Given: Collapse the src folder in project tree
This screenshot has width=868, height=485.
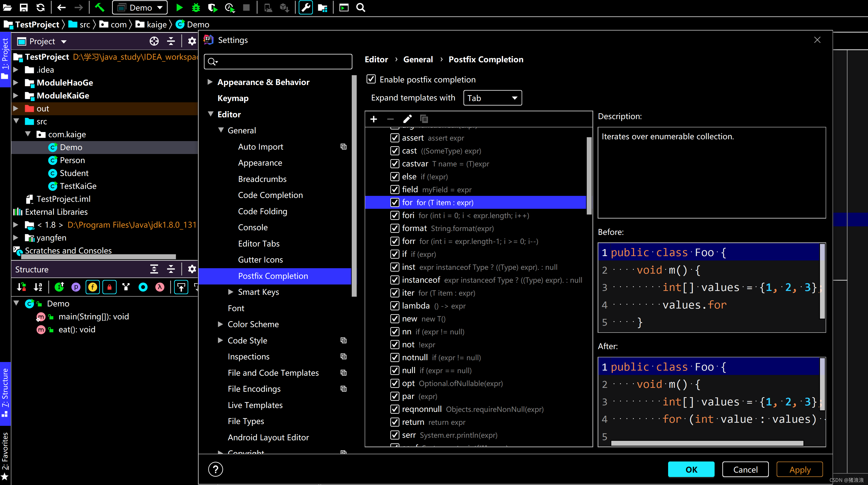Looking at the screenshot, I should pos(16,121).
